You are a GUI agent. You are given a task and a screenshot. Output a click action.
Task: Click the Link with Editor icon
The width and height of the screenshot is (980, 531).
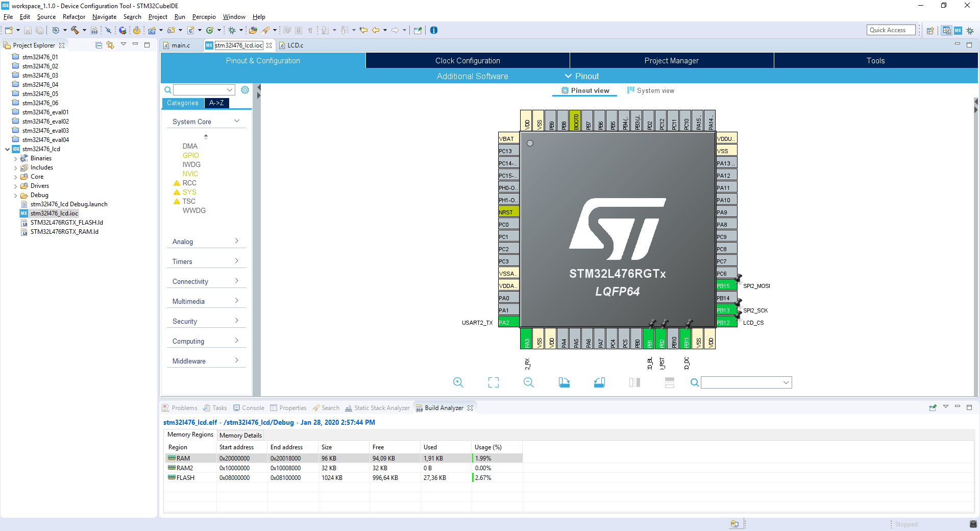(110, 45)
